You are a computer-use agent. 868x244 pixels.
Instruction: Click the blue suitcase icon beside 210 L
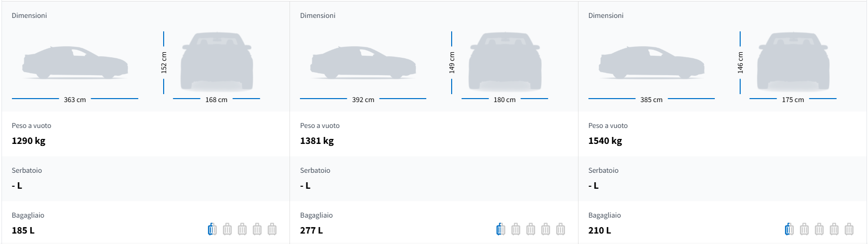coord(789,230)
